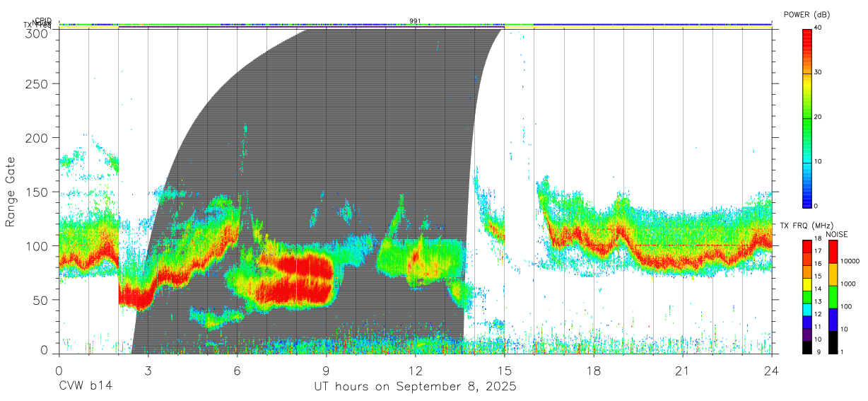The image size is (868, 401).
Task: Click the 300 tick on the Range Gate axis
Action: 37,34
